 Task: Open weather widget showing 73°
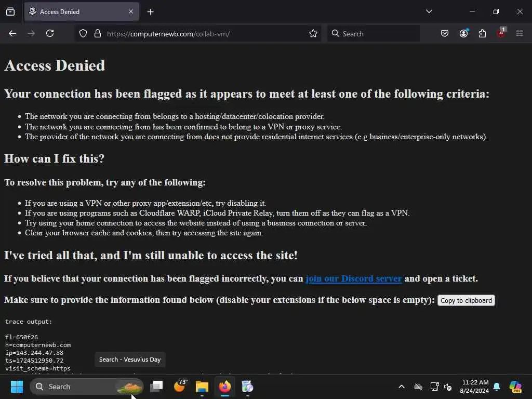tap(180, 386)
